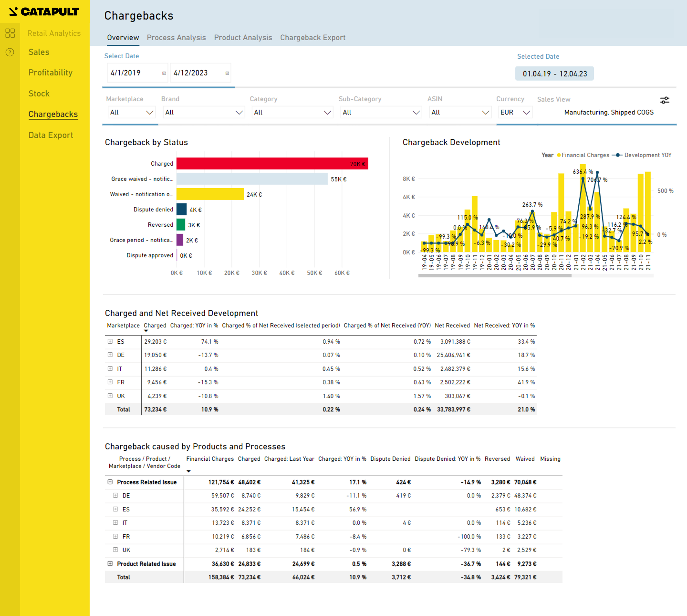Click the help question mark icon
Screen dimensions: 687x616
coord(10,52)
